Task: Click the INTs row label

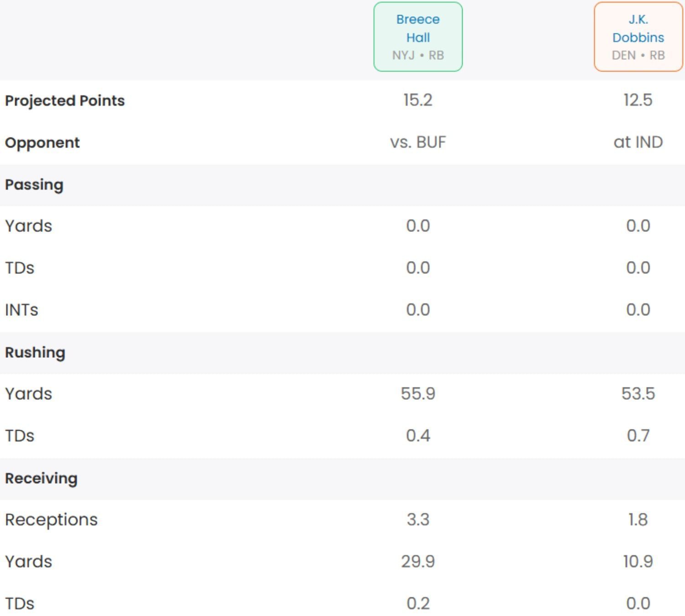Action: 21,310
